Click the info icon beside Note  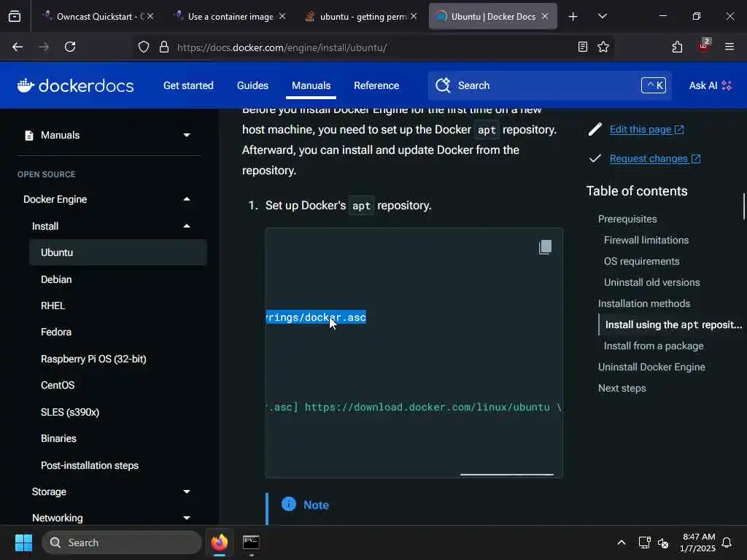pos(289,504)
